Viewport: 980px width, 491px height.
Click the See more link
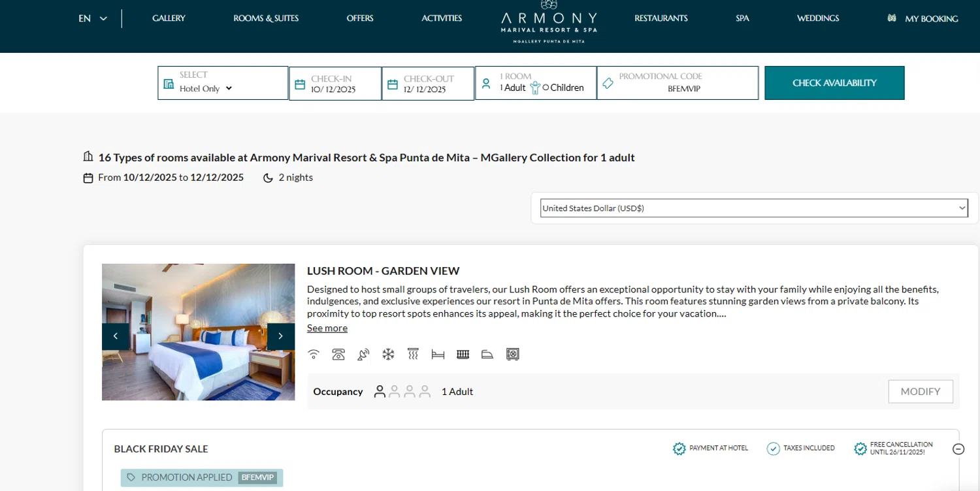click(x=327, y=328)
